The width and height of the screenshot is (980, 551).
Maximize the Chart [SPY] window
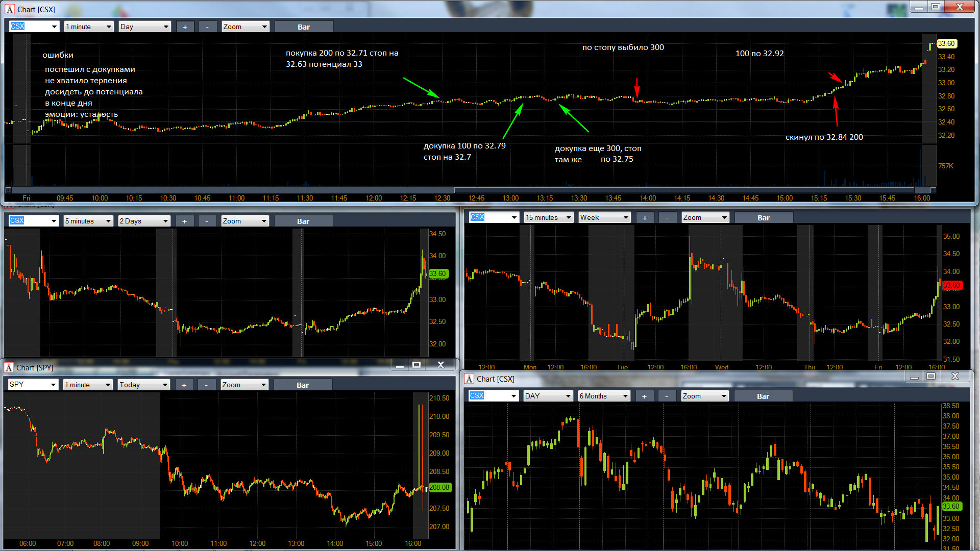coord(416,365)
